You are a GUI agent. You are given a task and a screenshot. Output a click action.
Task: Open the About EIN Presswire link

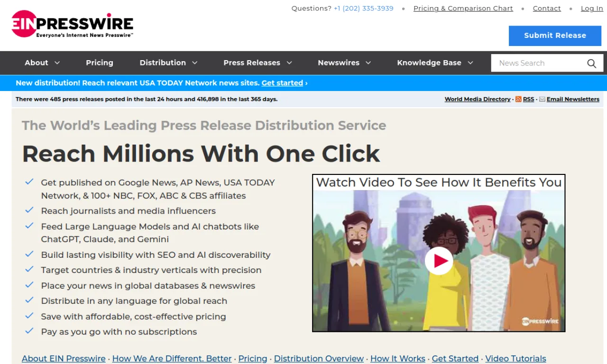click(64, 359)
